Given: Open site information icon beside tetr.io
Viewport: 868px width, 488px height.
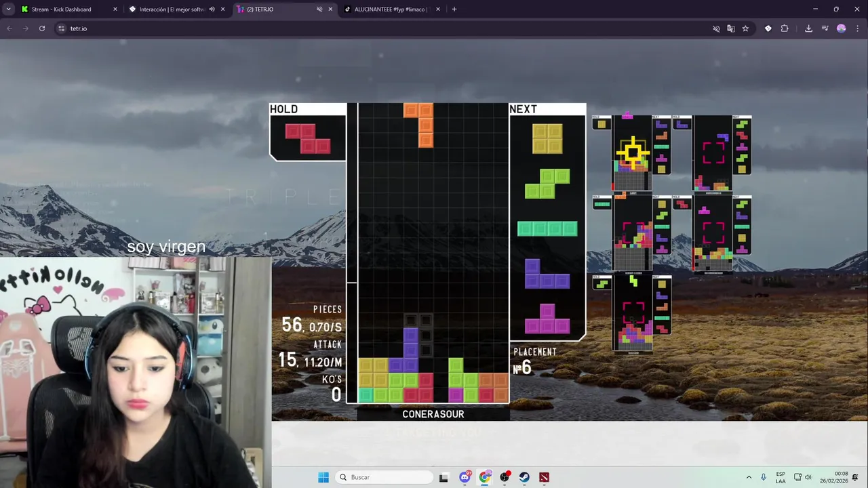Looking at the screenshot, I should [x=61, y=28].
